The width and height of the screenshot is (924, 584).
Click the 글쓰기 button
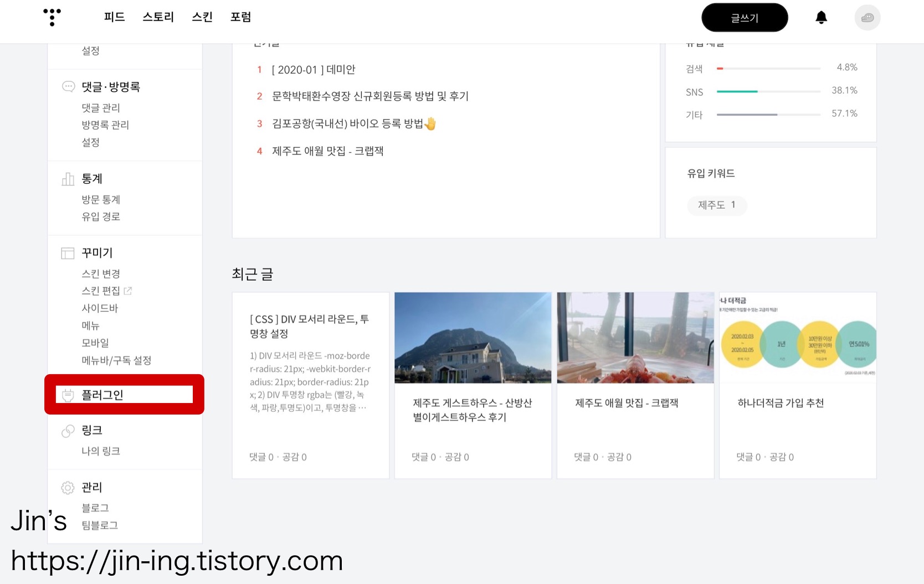745,18
